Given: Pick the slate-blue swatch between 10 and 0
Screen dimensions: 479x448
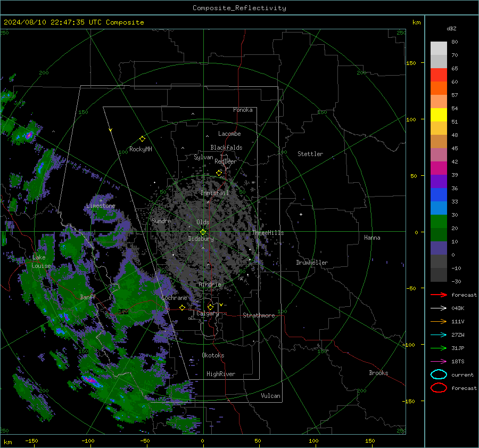Looking at the screenshot, I should (439, 248).
